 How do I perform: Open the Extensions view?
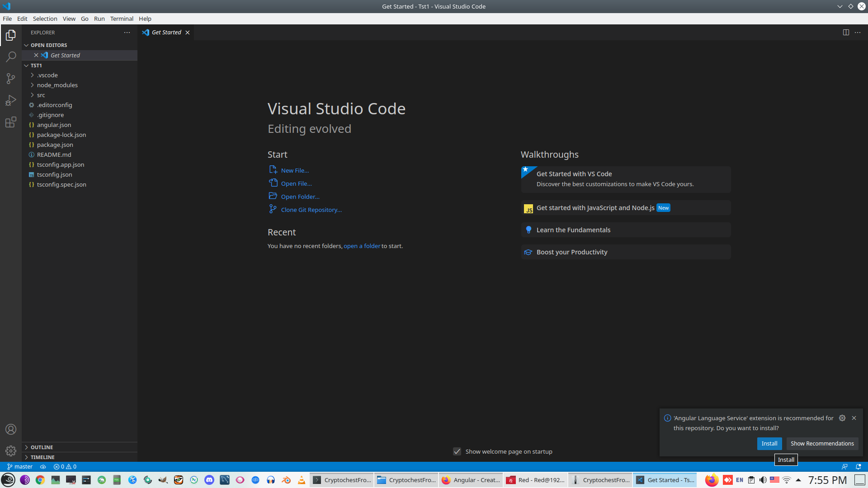pos(11,122)
